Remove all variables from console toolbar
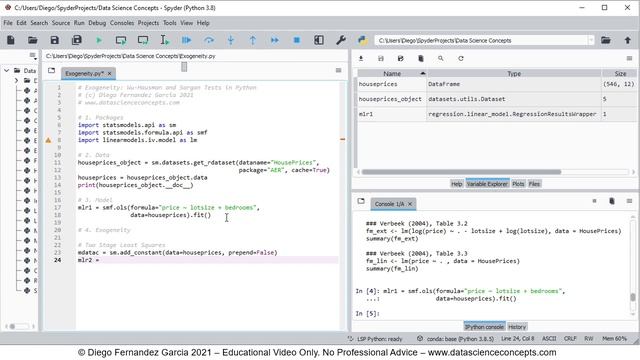The width and height of the screenshot is (640, 360). click(x=612, y=201)
